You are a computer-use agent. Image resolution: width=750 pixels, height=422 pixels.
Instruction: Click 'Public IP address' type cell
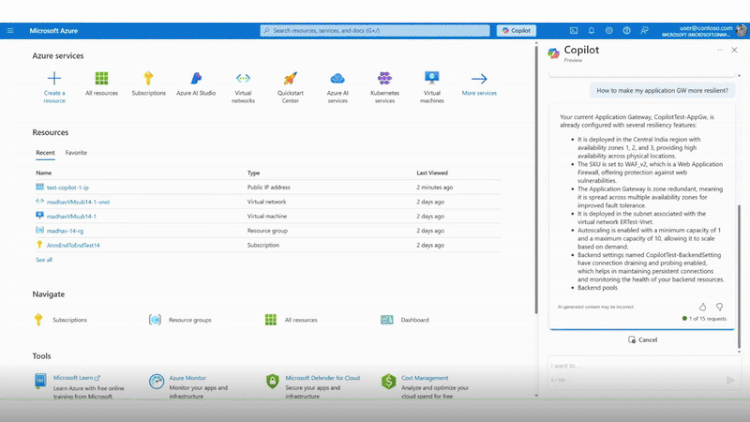[x=268, y=188]
